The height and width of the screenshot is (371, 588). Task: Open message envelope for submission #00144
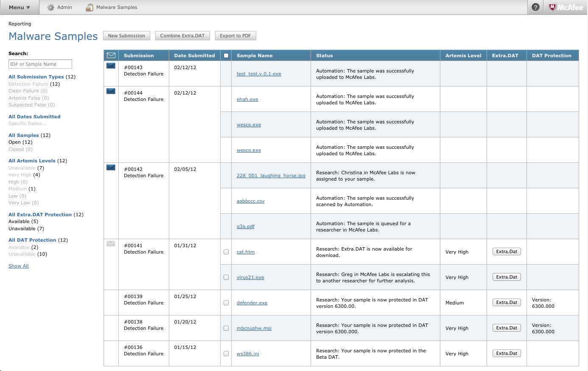(111, 91)
